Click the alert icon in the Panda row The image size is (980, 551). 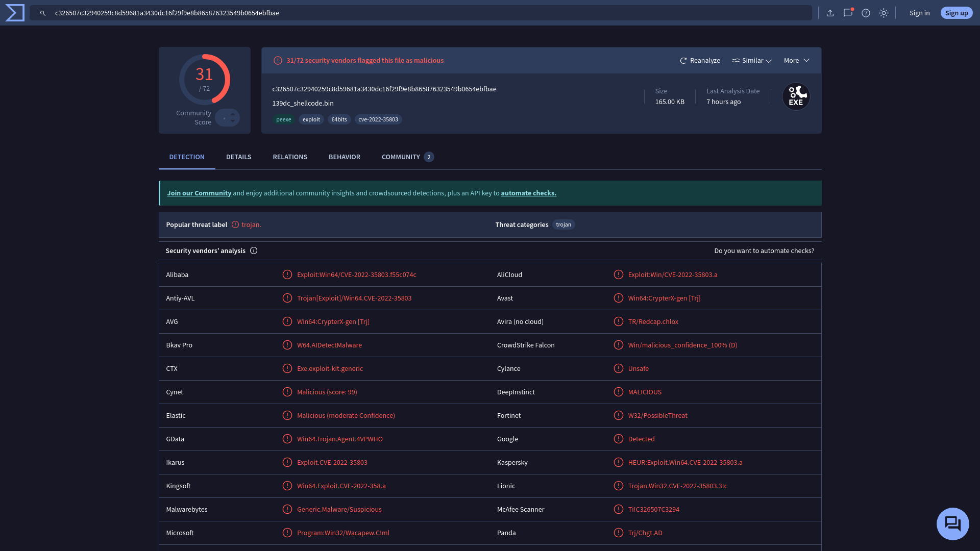click(x=619, y=533)
